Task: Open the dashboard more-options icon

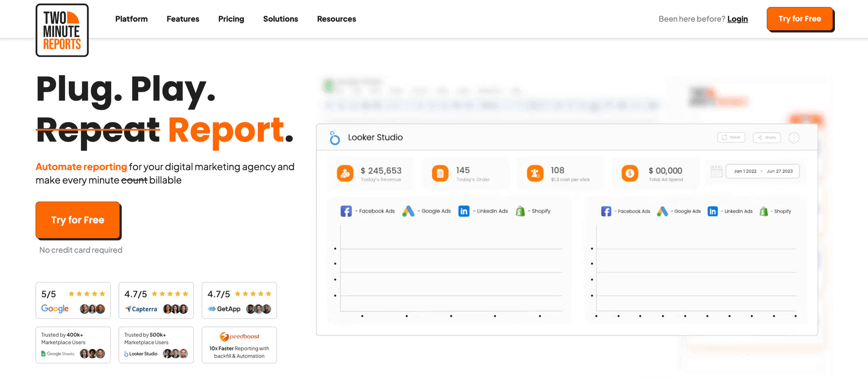Action: pos(794,138)
